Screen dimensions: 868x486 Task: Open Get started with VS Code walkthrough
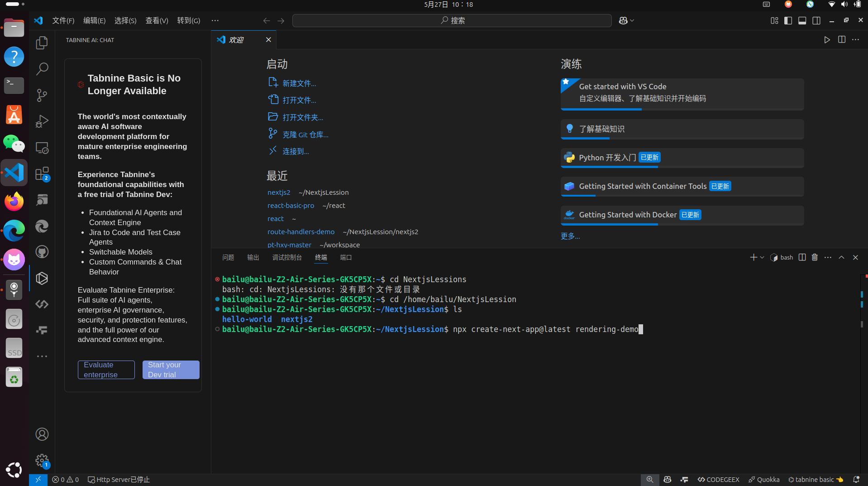click(682, 94)
